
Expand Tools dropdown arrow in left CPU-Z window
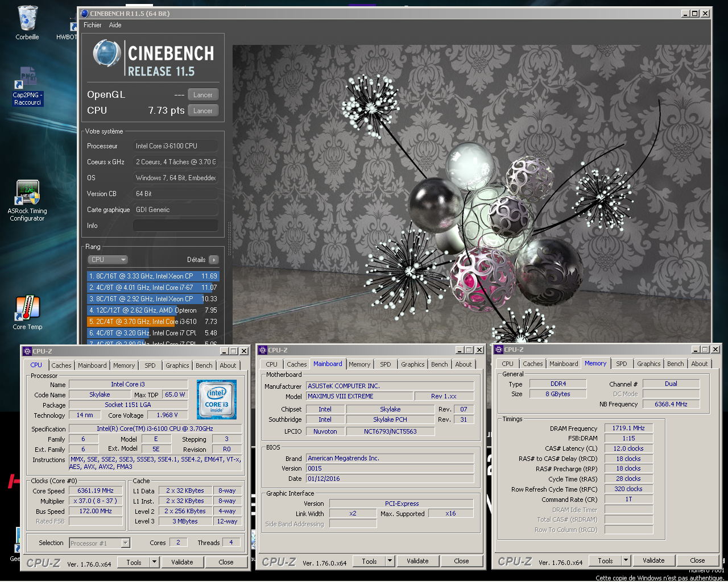154,562
